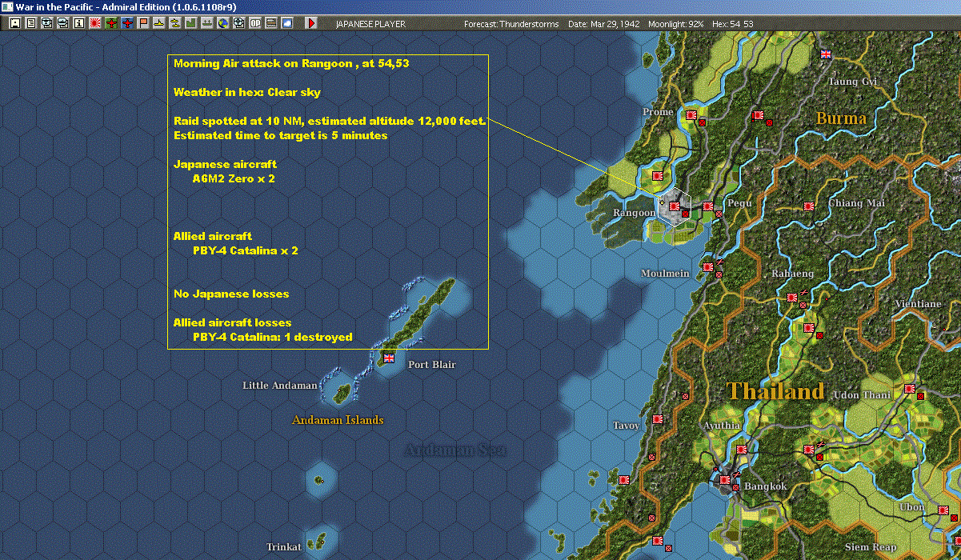961x560 pixels.
Task: Click the Rangoon city label
Action: (x=635, y=213)
